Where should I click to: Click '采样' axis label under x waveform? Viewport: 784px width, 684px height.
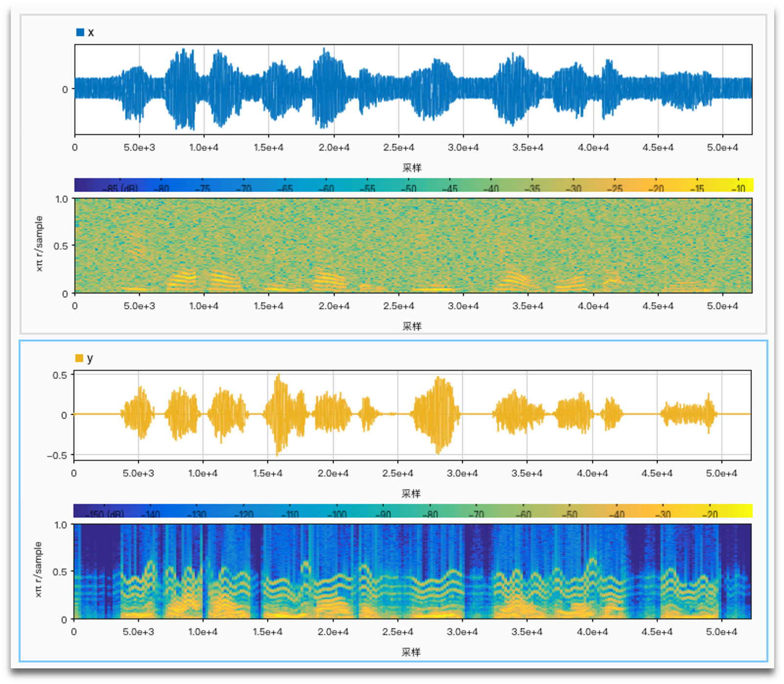pyautogui.click(x=412, y=168)
